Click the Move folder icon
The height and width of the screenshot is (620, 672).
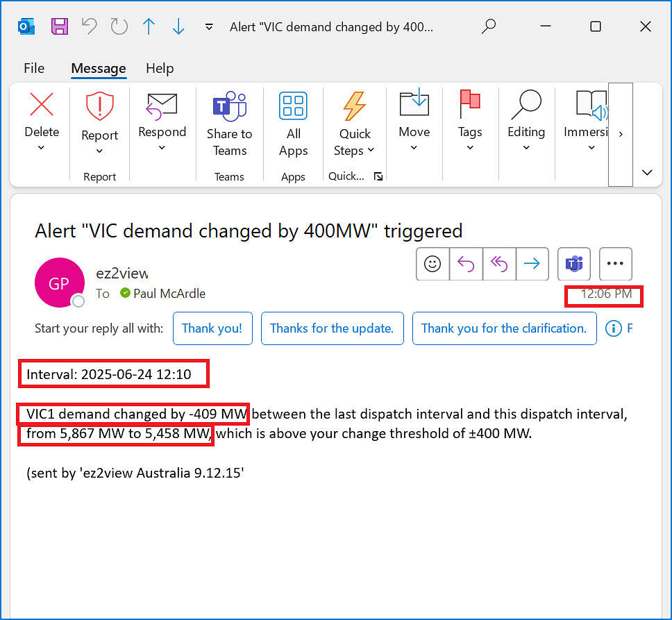414,103
